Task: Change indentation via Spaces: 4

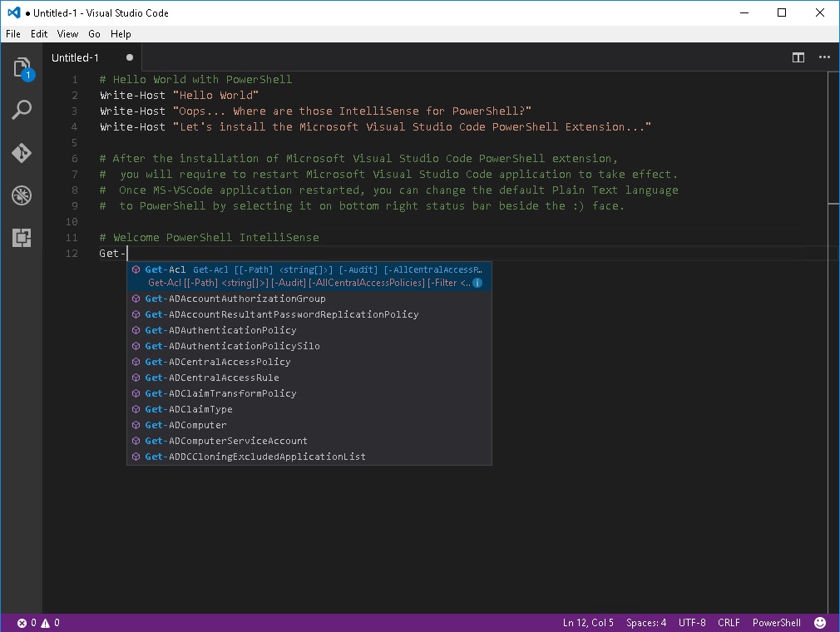Action: [646, 623]
